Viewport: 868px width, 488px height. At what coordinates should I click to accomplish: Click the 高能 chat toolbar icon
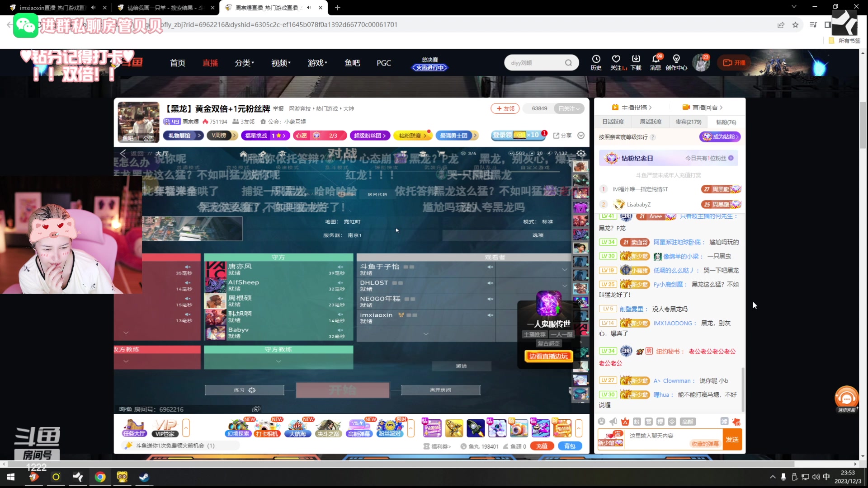[x=688, y=422]
